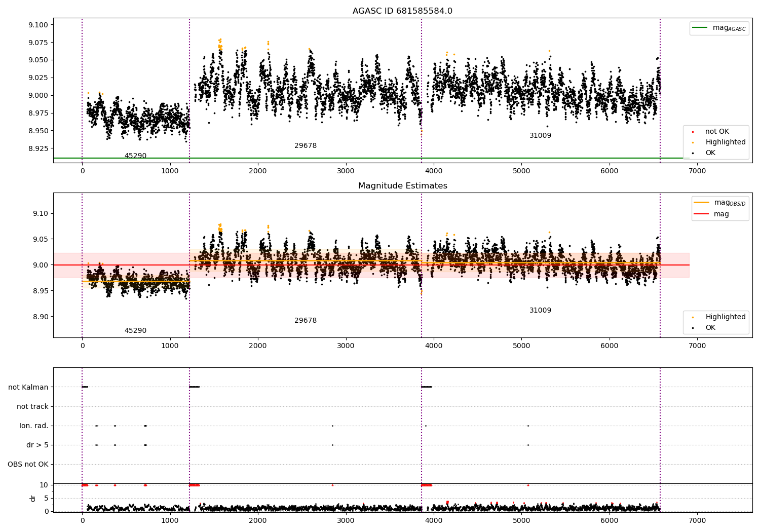The image size is (760, 532).
Task: Click OBSID label 29678 in middle plot
Action: [x=306, y=321]
